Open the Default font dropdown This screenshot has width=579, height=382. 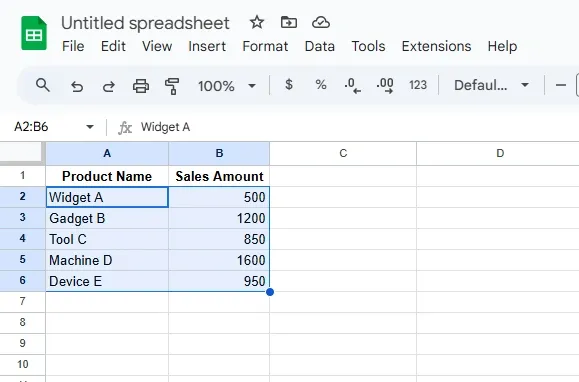[x=491, y=85]
